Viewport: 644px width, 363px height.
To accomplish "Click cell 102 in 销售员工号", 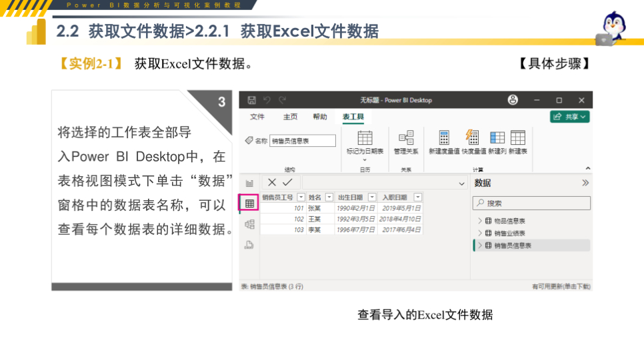I will tap(283, 219).
